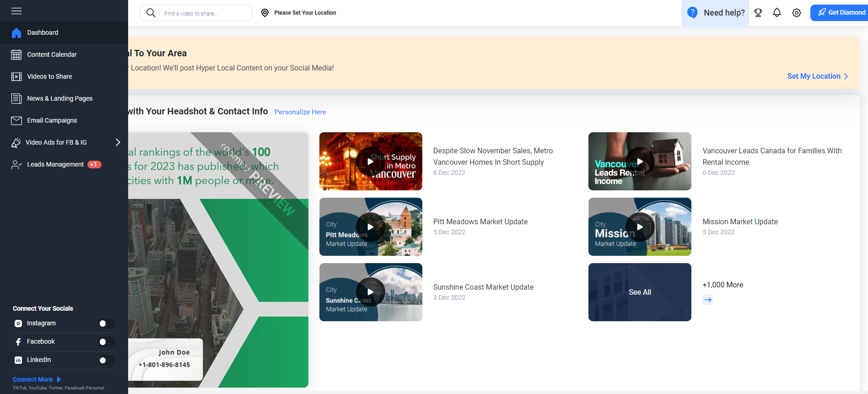Click the search magnifier icon

click(x=151, y=13)
